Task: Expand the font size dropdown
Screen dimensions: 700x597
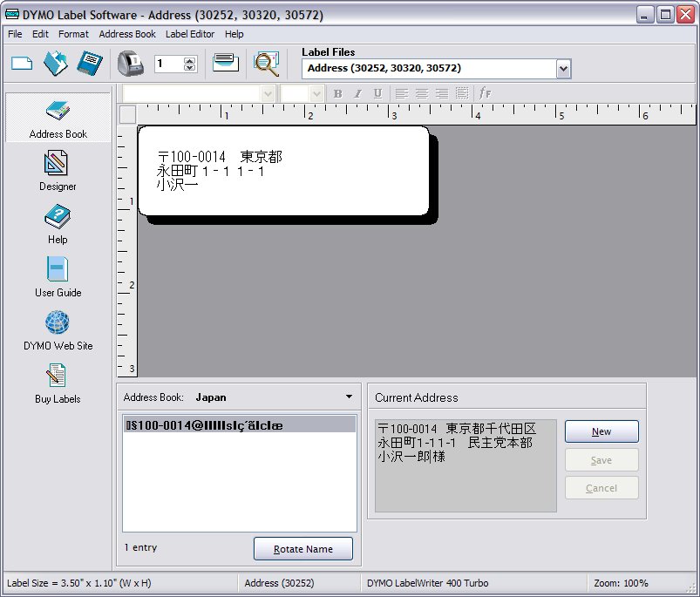Action: [316, 94]
